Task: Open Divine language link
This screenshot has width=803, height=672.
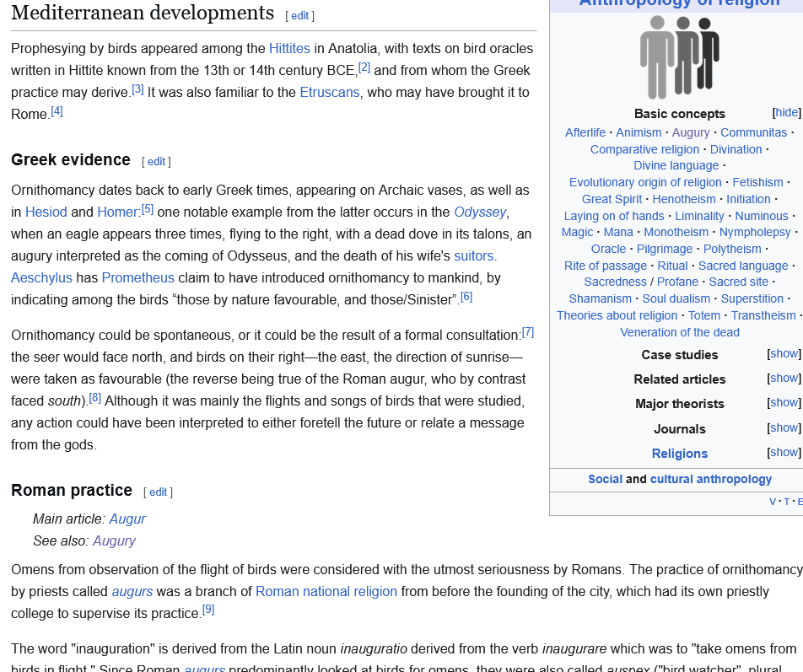Action: click(676, 166)
